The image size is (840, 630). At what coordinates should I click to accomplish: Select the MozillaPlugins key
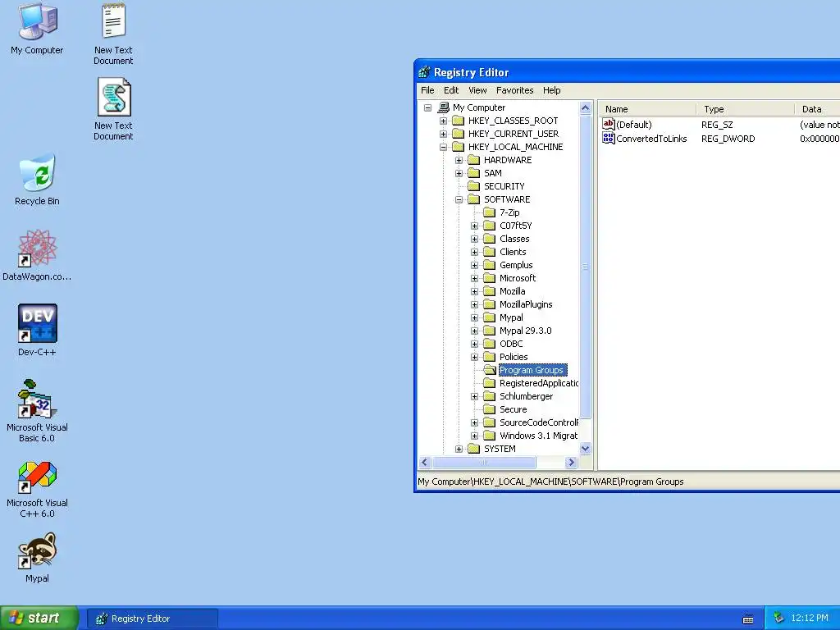[526, 305]
